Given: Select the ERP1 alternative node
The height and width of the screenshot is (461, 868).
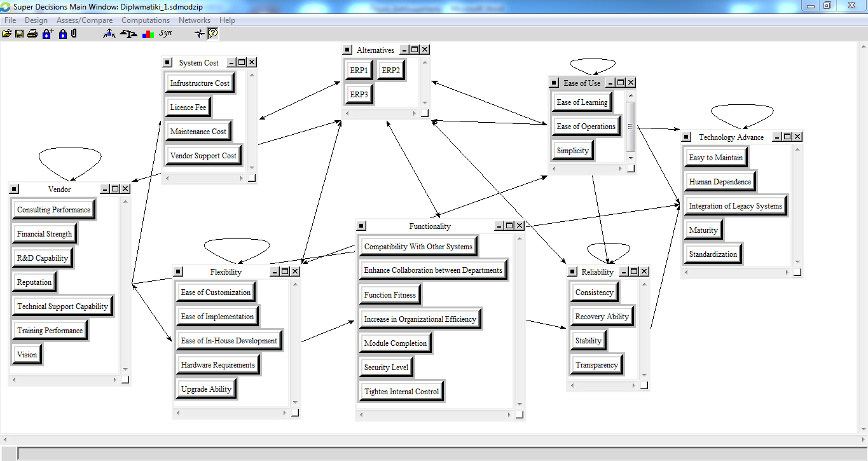Looking at the screenshot, I should coord(359,71).
